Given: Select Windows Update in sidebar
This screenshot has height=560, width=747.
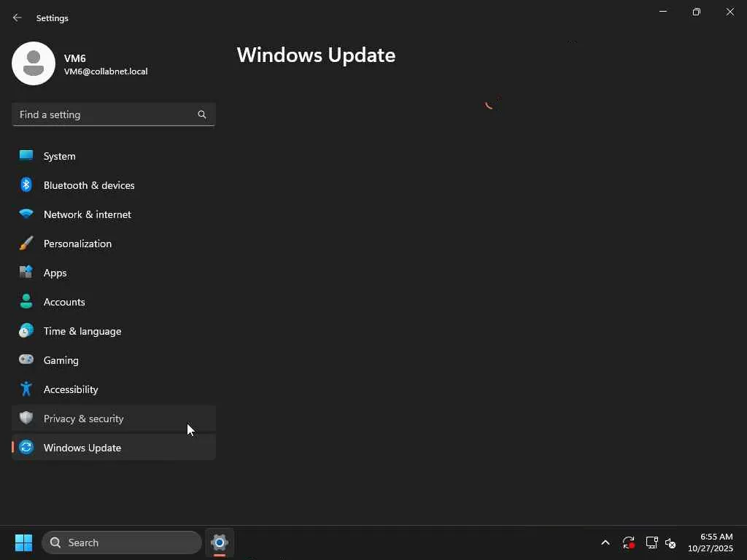Looking at the screenshot, I should point(114,448).
